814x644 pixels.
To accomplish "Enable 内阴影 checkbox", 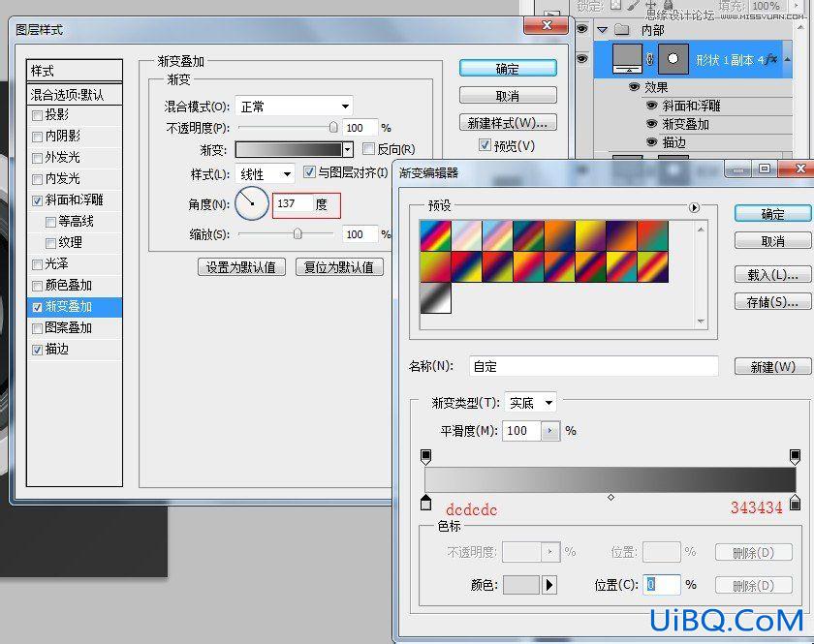I will click(x=37, y=137).
